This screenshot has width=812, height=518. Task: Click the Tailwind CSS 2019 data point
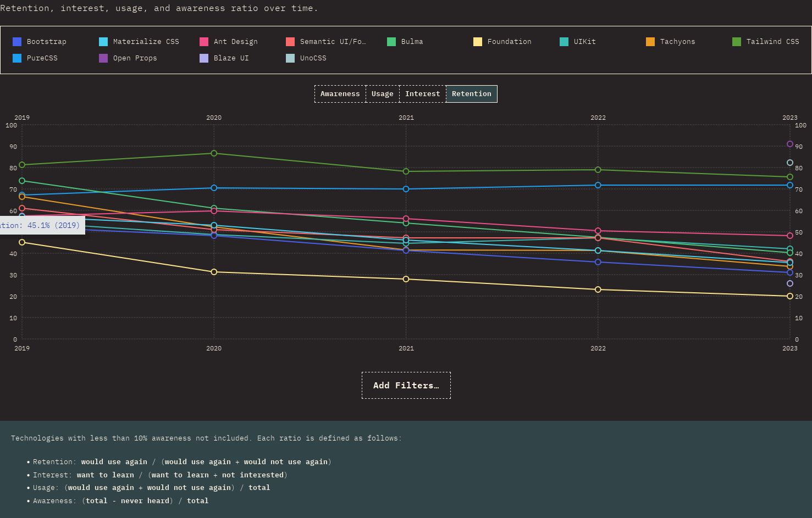coord(22,165)
